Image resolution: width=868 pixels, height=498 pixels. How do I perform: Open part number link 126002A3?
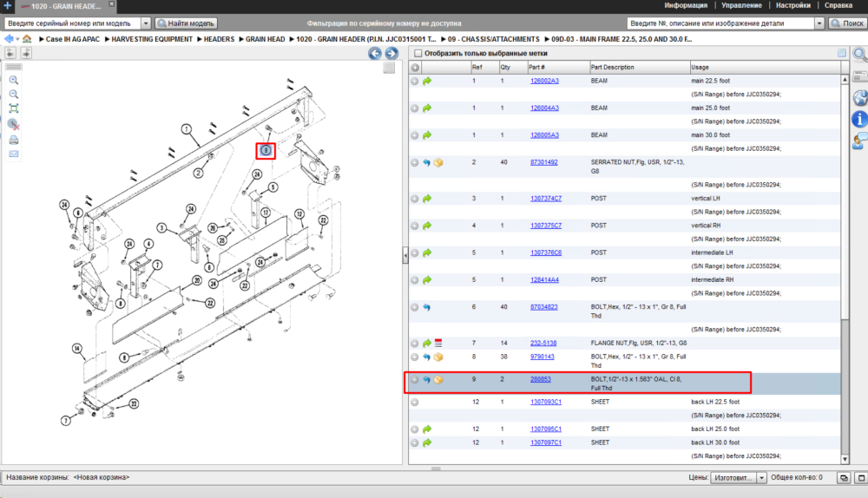click(x=545, y=81)
